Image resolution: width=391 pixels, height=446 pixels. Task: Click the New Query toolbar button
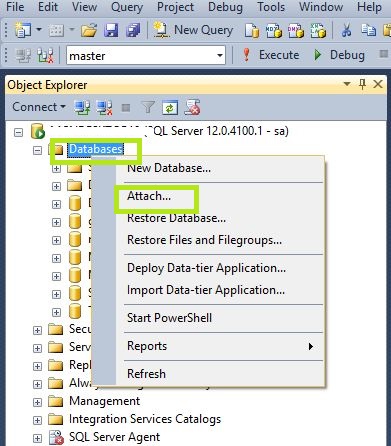click(x=193, y=30)
